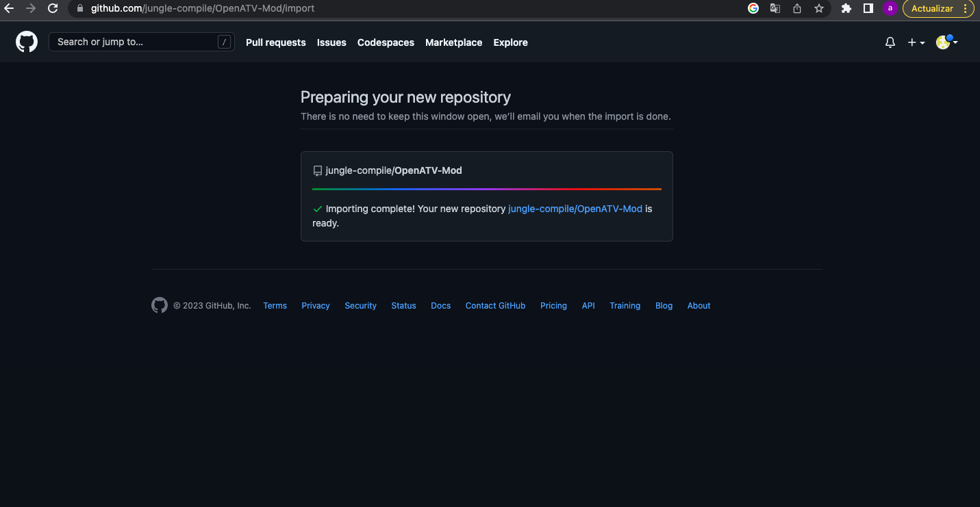Open the jungle-compile/OpenATV-Mod repository link
Image resolution: width=980 pixels, height=507 pixels.
575,209
